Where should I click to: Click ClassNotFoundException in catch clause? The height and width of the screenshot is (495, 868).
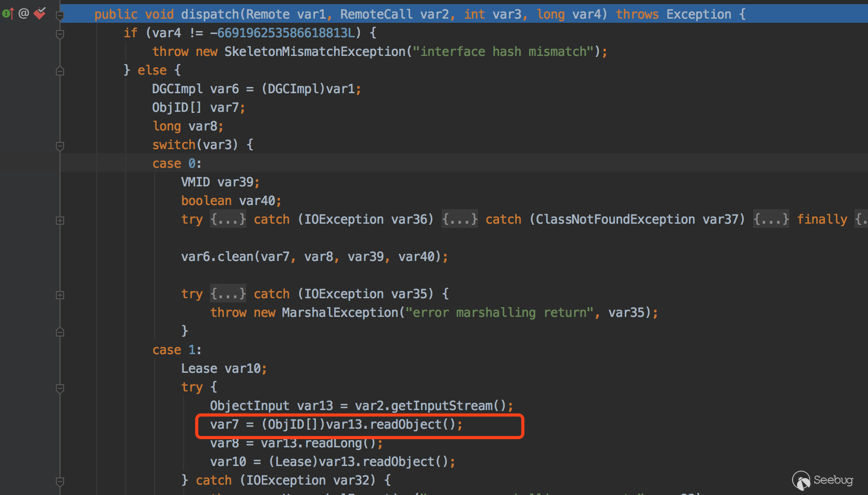[x=615, y=220]
